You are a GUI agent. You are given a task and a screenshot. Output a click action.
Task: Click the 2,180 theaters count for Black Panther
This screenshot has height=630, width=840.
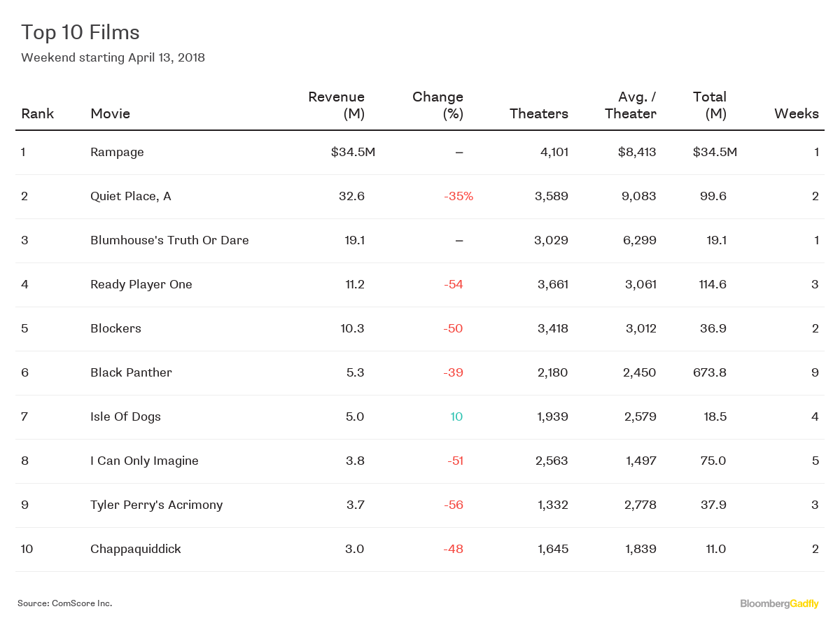553,372
